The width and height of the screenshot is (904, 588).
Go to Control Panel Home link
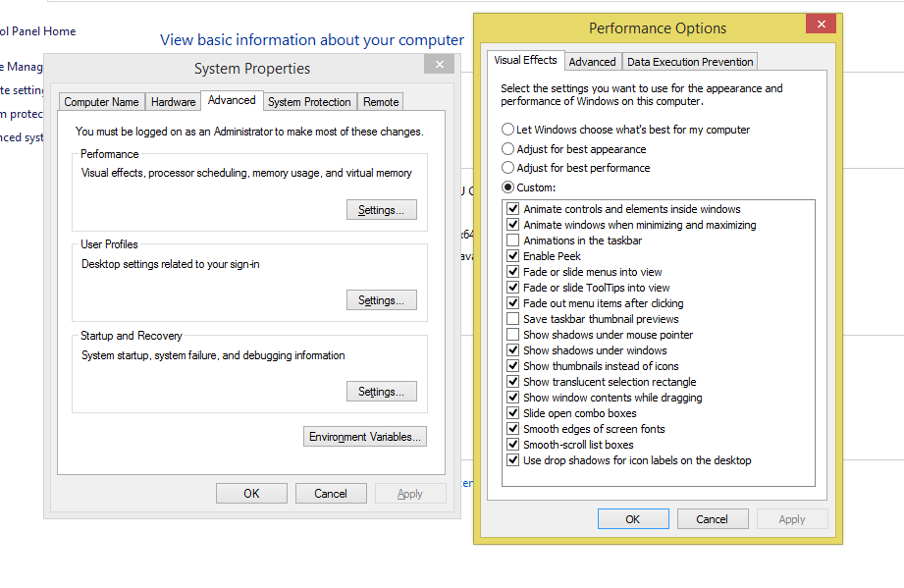click(x=37, y=31)
